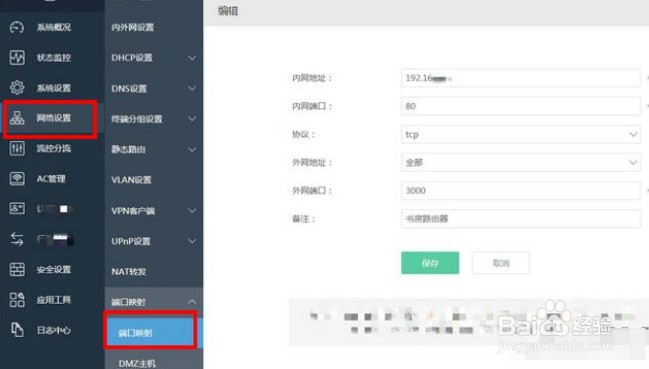Click the 系统概况 dashboard icon
Screen dimensions: 649x369
click(x=17, y=27)
